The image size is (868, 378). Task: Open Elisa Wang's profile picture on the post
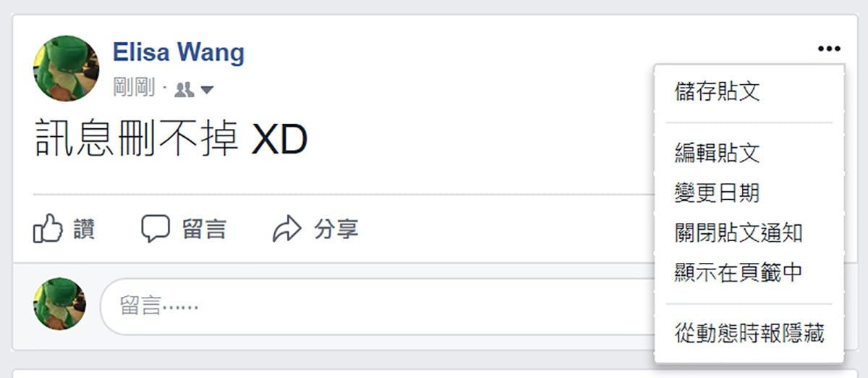pyautogui.click(x=67, y=68)
